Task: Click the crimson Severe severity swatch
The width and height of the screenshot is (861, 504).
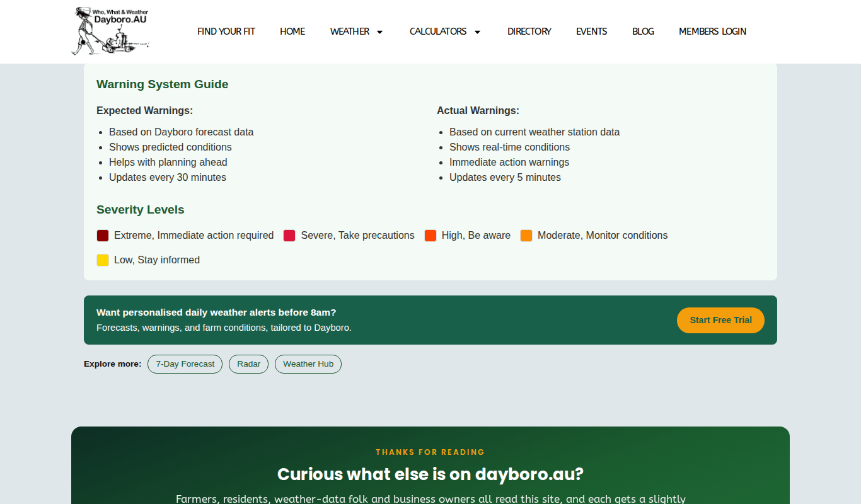Action: (289, 236)
